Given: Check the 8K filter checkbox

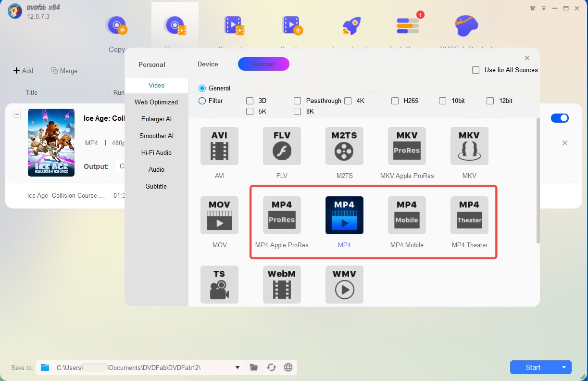Looking at the screenshot, I should point(298,112).
